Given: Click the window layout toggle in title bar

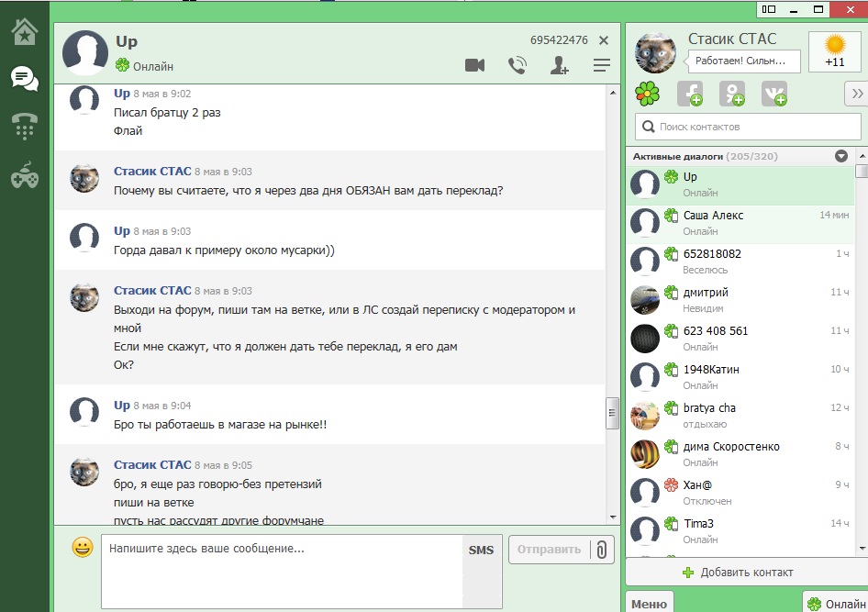Looking at the screenshot, I should click(x=769, y=9).
